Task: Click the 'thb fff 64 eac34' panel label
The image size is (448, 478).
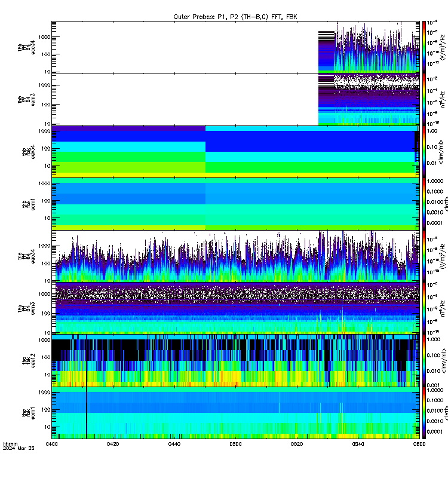Action: pos(26,47)
